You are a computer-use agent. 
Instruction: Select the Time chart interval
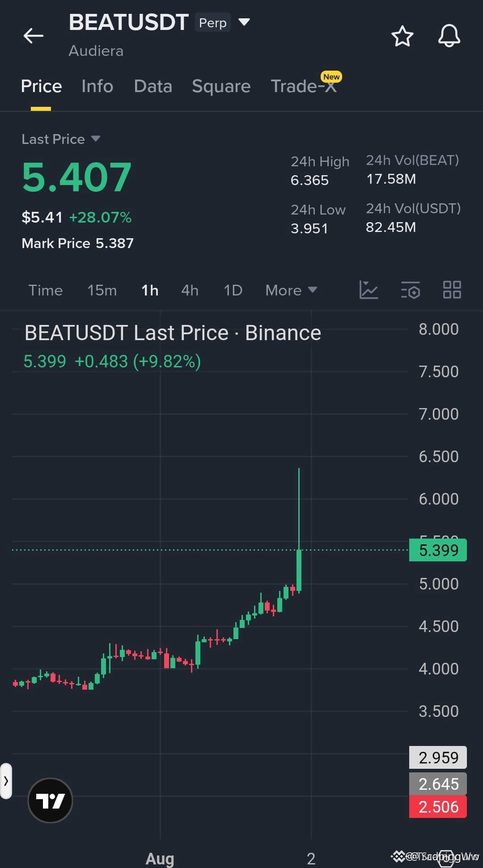(x=46, y=290)
